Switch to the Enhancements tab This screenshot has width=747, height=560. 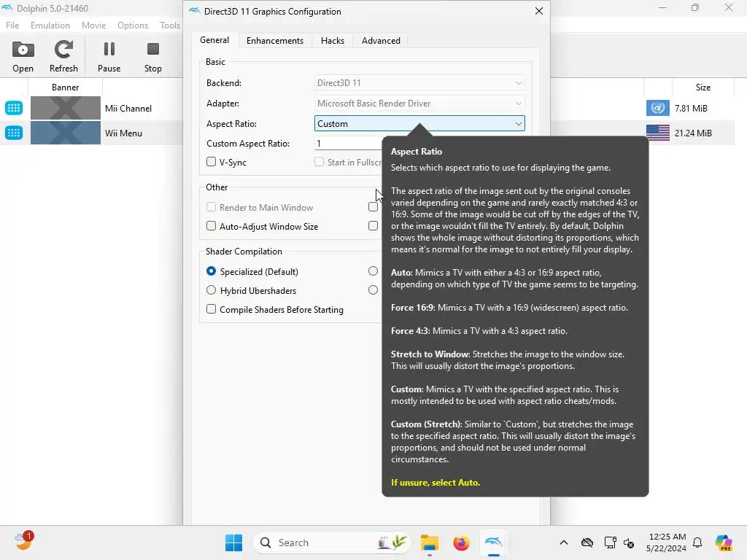(275, 41)
